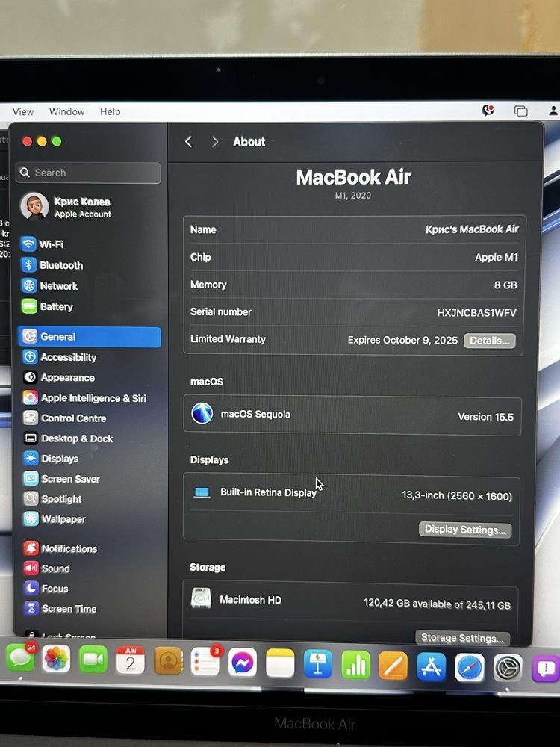Open Photos app in Dock
This screenshot has height=747, width=560.
[56, 660]
